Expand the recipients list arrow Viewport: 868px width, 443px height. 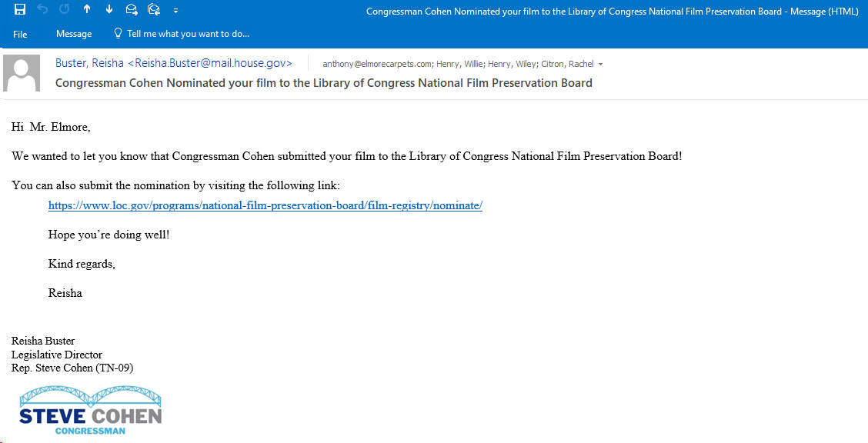[x=601, y=65]
